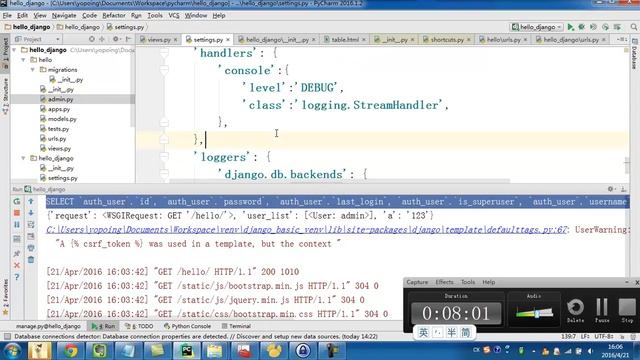This screenshot has width=640, height=360.
Task: Open the TODO tool window
Action: (x=139, y=326)
